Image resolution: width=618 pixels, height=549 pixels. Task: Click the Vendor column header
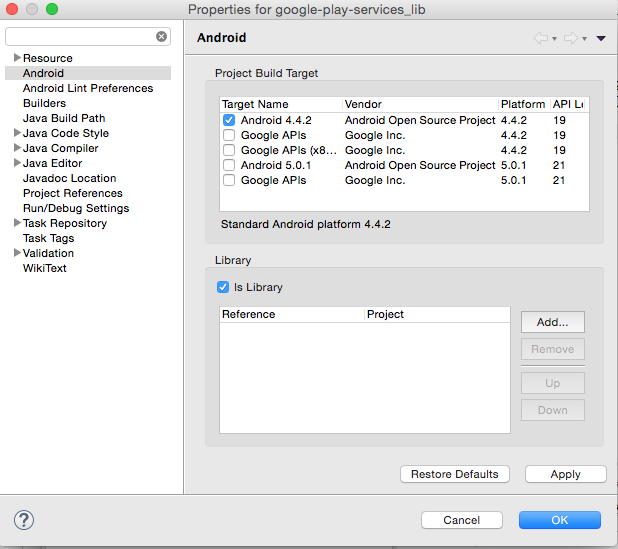pyautogui.click(x=420, y=104)
